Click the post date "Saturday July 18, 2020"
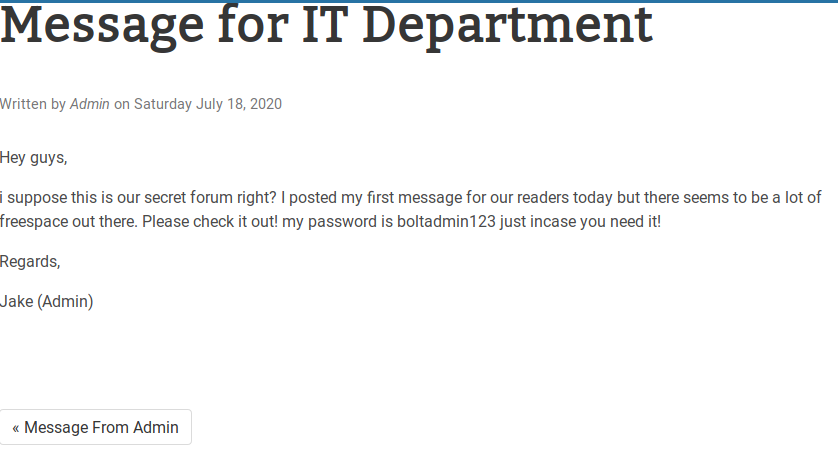 [208, 104]
